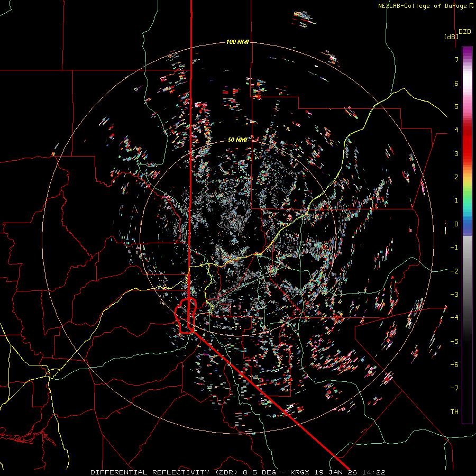Click the legend value 5
Viewport: 476px width, 476px height.
pos(456,106)
